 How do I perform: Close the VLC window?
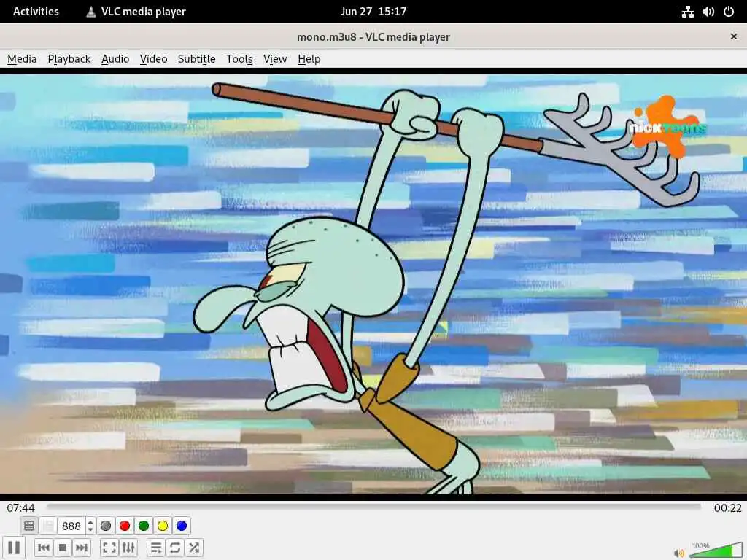734,36
